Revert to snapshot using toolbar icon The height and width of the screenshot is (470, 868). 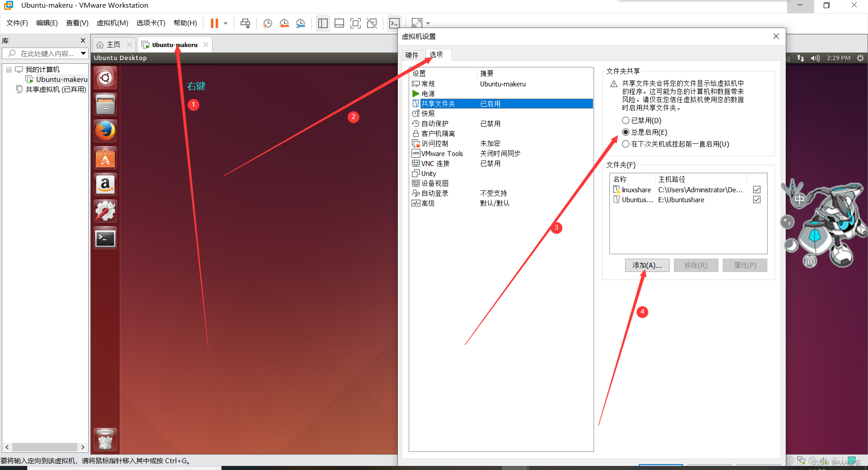[284, 23]
